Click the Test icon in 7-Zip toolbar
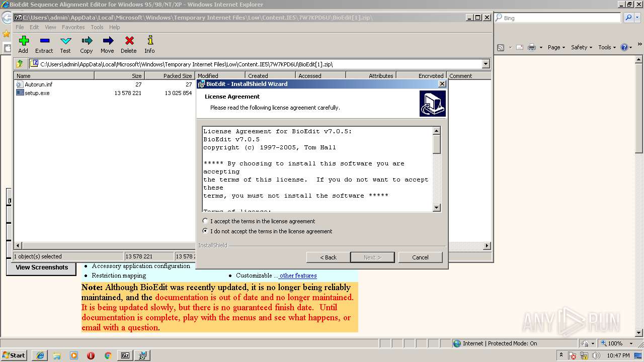Image resolution: width=644 pixels, height=362 pixels. (x=65, y=44)
